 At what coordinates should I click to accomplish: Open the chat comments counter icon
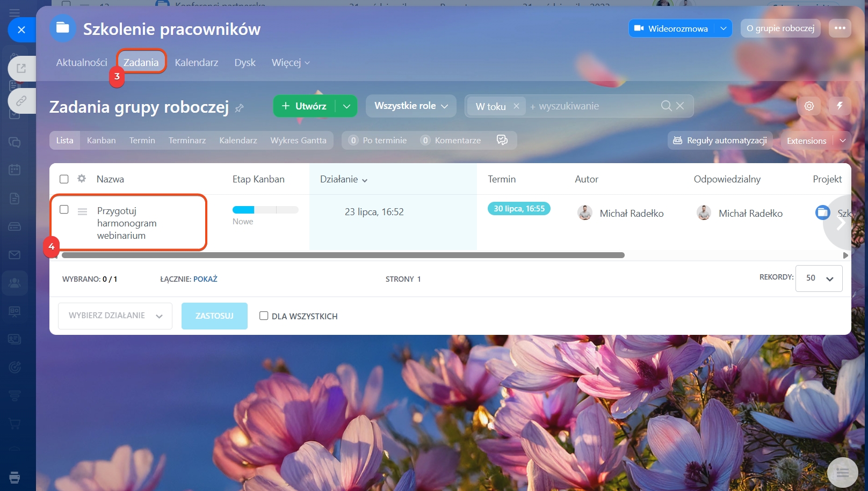click(x=502, y=140)
